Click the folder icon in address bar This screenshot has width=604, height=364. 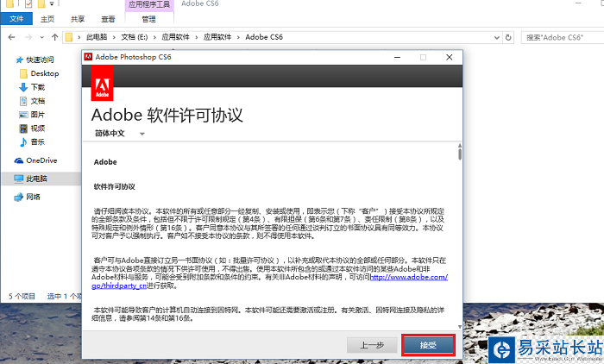click(69, 37)
